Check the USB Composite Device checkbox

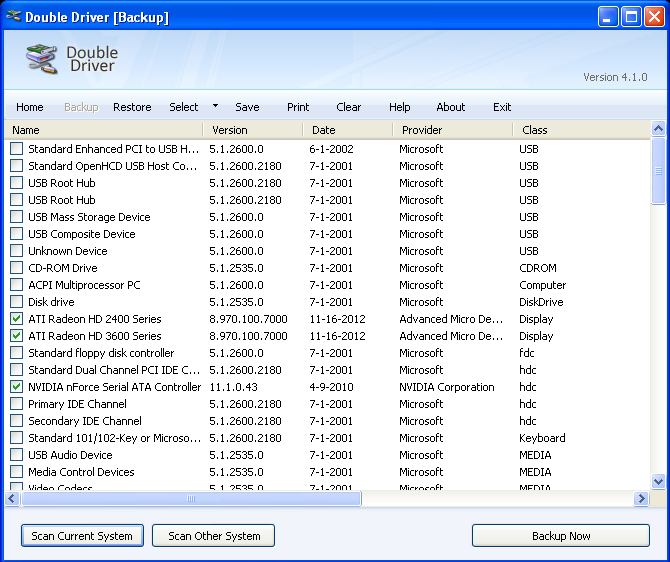[x=16, y=234]
